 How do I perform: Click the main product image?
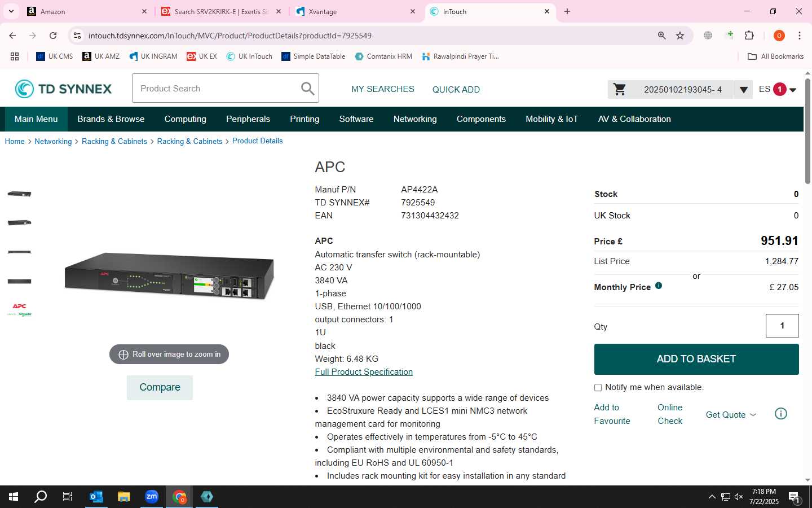[169, 275]
